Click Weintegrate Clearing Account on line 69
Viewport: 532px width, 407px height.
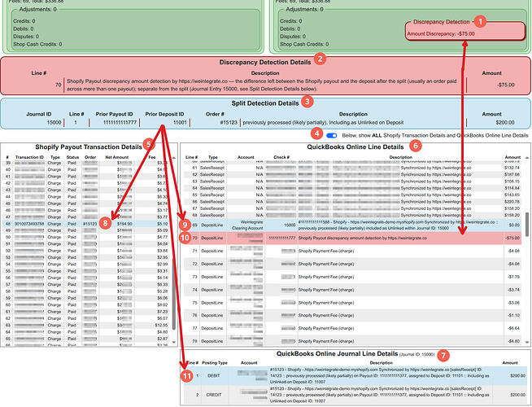pyautogui.click(x=247, y=225)
